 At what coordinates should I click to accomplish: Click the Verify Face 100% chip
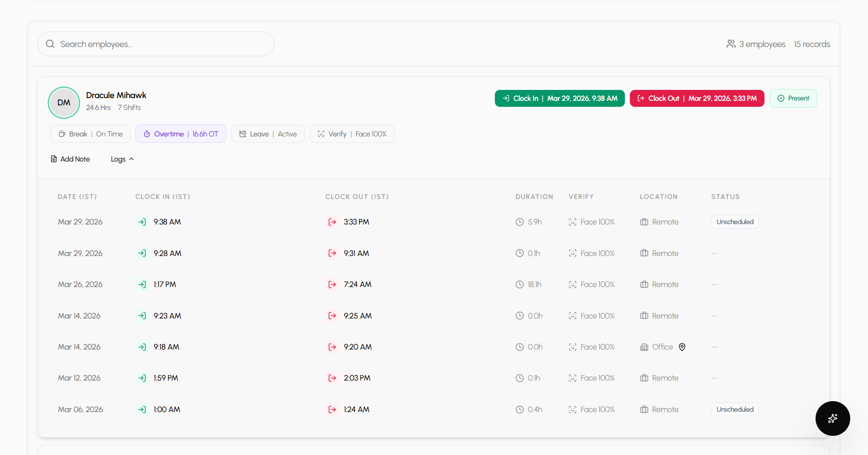352,134
